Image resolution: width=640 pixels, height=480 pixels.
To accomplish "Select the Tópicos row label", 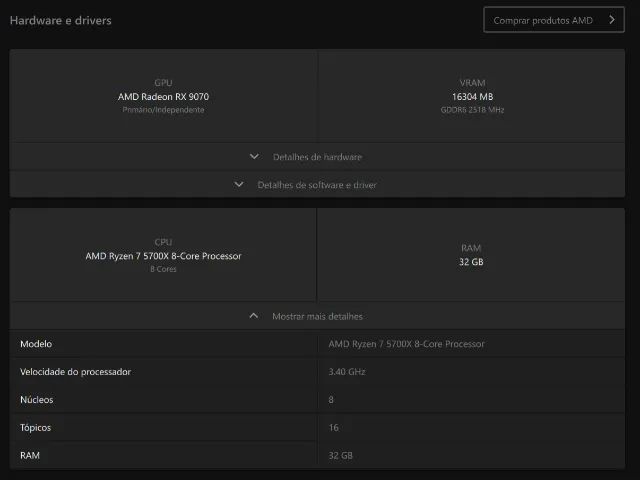I will [x=36, y=428].
